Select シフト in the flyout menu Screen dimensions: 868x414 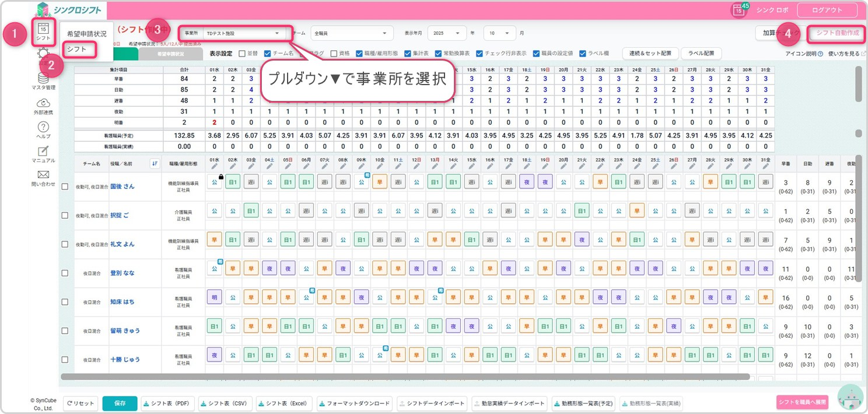click(78, 50)
